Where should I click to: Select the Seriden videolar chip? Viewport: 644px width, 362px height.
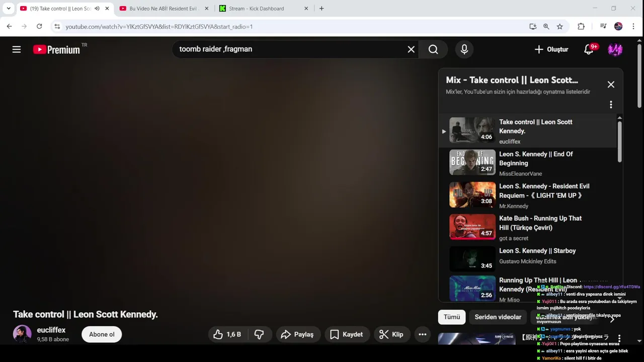(498, 317)
